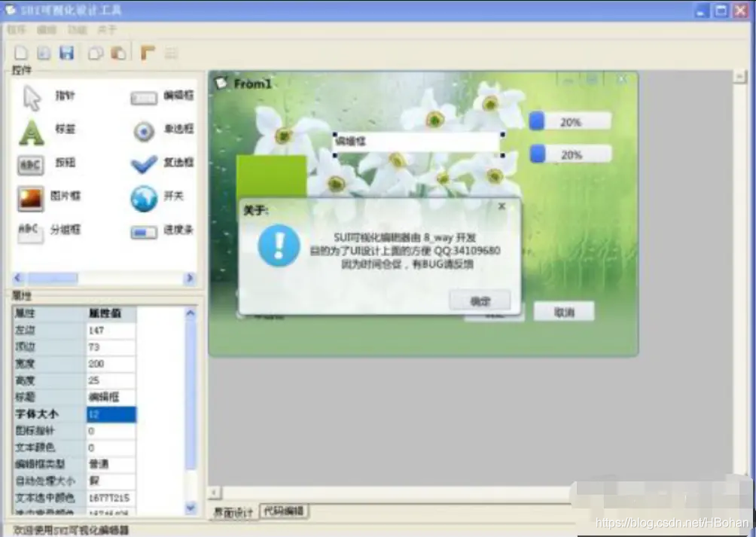Click the selected 编辑框 field on the form
The width and height of the screenshot is (756, 537).
(x=418, y=144)
